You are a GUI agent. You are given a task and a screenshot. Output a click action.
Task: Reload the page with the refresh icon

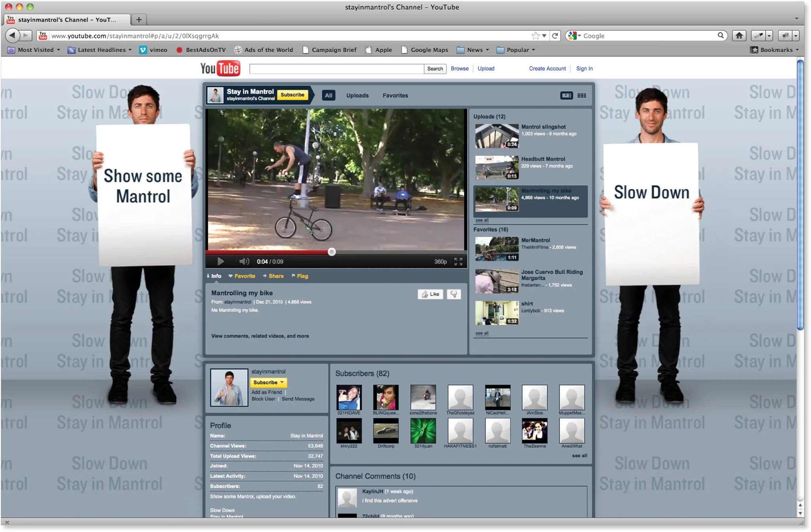pyautogui.click(x=555, y=36)
